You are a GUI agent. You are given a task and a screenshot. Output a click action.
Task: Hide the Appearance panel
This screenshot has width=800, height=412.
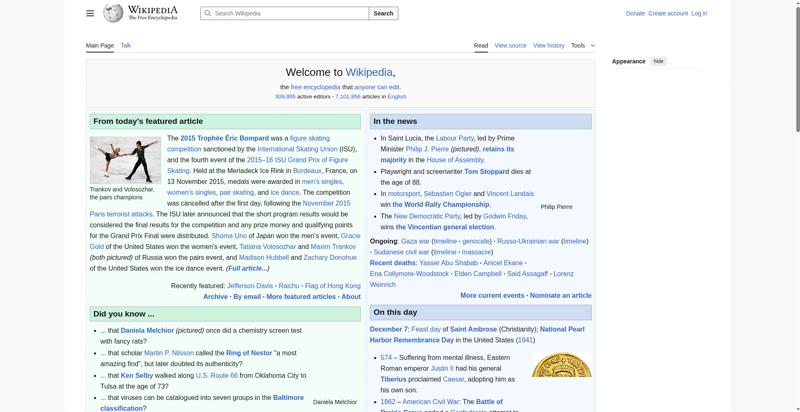(658, 61)
